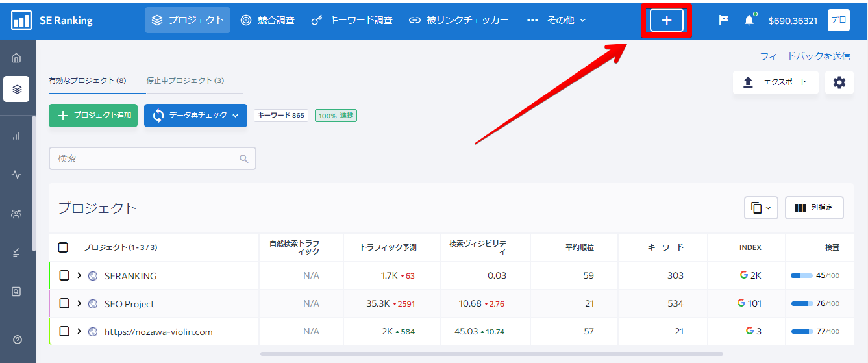The width and height of the screenshot is (868, 363).
Task: Click the SE Ranking logo
Action: pos(52,20)
